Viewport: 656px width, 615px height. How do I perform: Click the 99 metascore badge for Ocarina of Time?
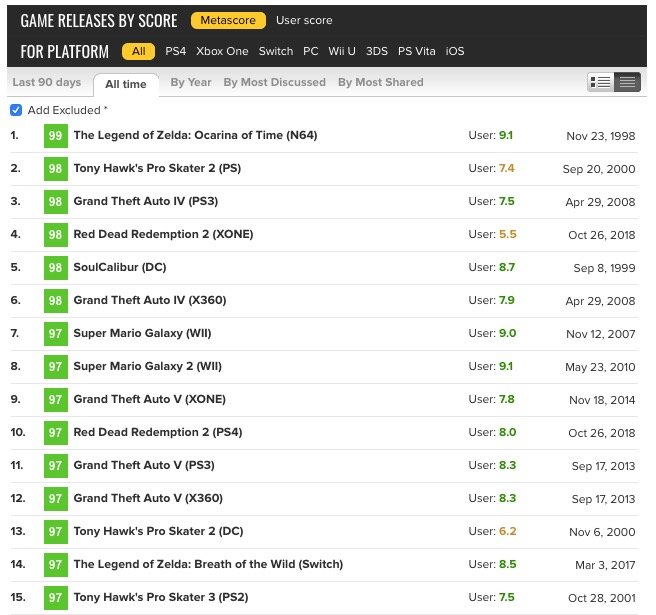55,135
